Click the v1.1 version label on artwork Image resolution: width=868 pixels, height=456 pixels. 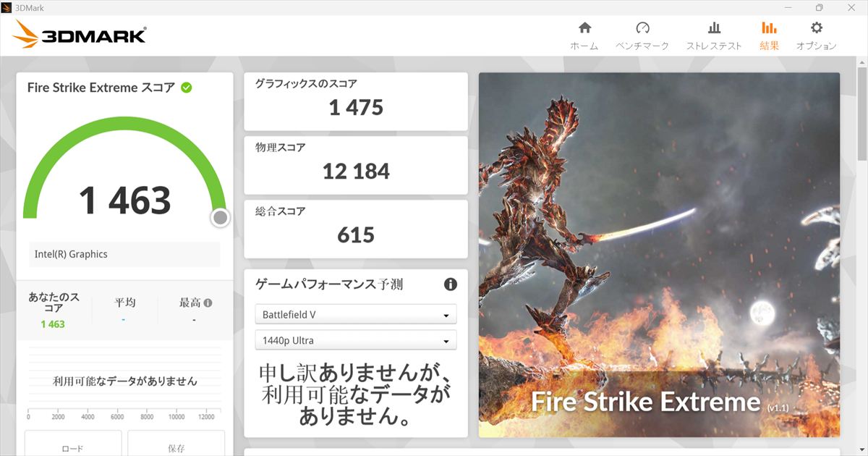pyautogui.click(x=778, y=408)
